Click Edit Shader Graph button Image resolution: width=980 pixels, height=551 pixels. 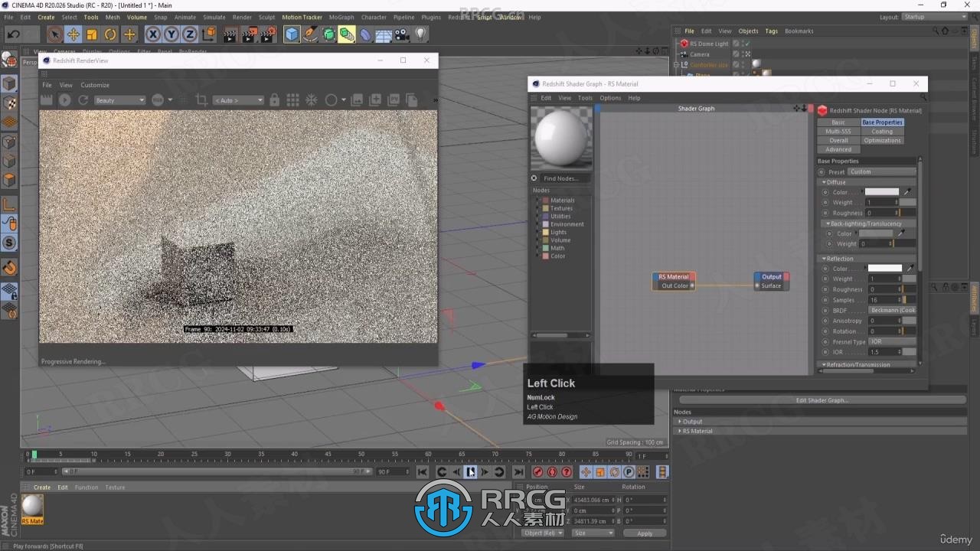(x=822, y=400)
